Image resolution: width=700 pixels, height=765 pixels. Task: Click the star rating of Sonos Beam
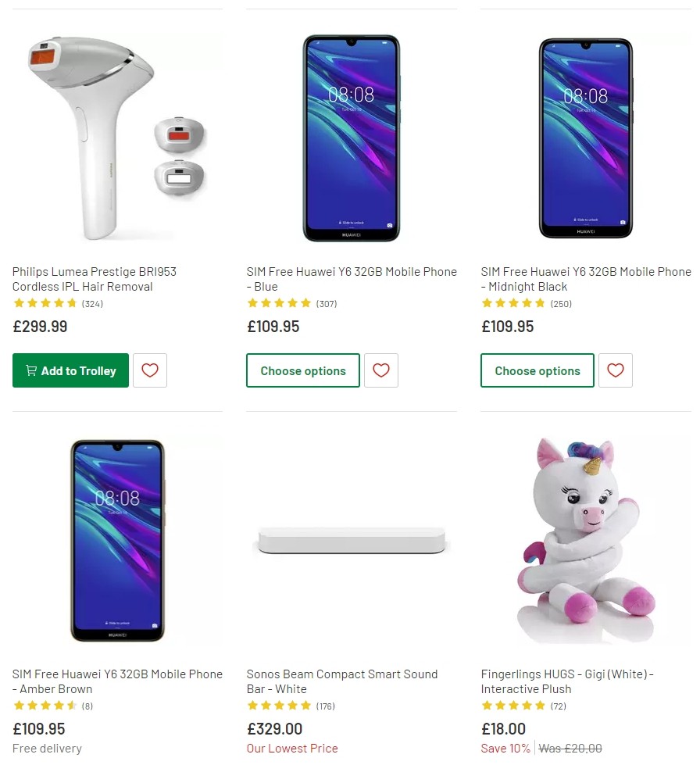[280, 706]
